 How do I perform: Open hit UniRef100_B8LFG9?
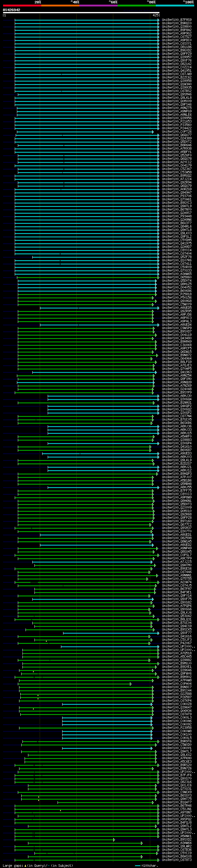177,361
